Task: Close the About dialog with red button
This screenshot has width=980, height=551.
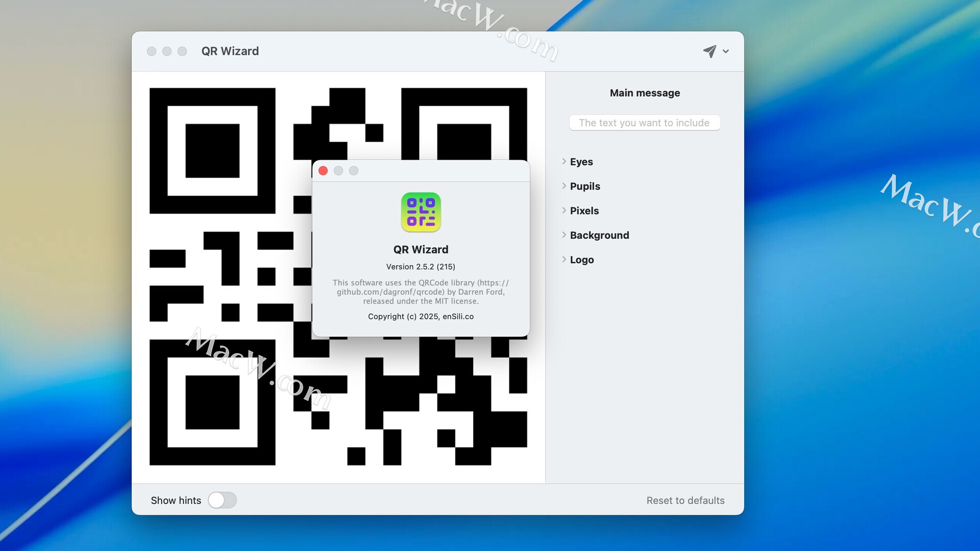Action: (323, 171)
